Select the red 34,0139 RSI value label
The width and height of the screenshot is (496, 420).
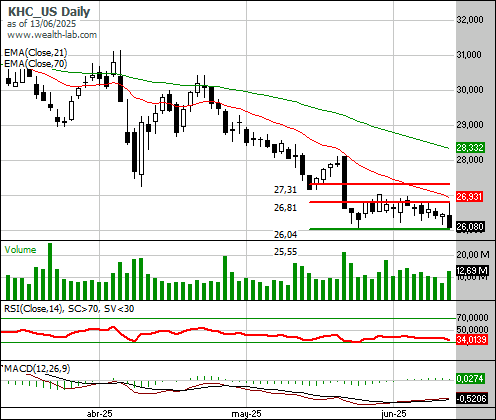pyautogui.click(x=472, y=340)
